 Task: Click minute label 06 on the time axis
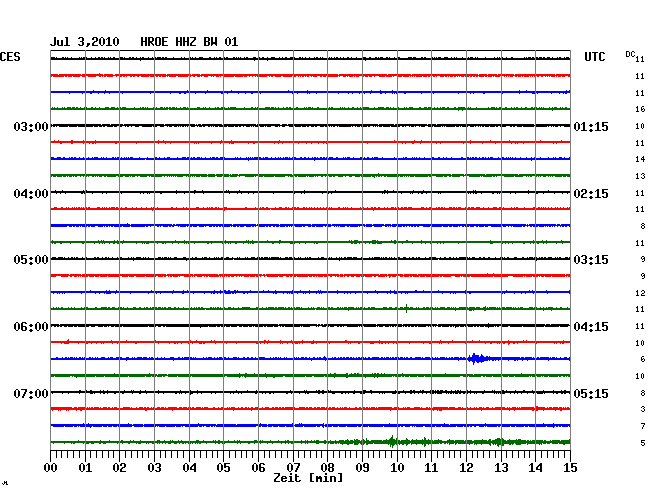tap(258, 467)
